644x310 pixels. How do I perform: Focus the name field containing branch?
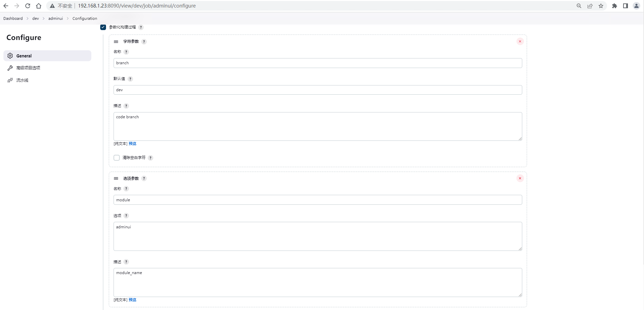pos(318,63)
